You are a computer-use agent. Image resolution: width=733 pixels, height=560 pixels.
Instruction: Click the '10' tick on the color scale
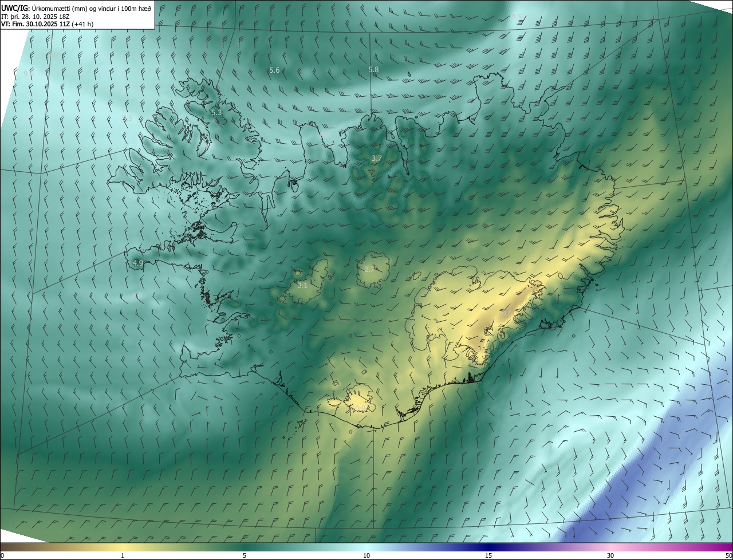pos(366,555)
